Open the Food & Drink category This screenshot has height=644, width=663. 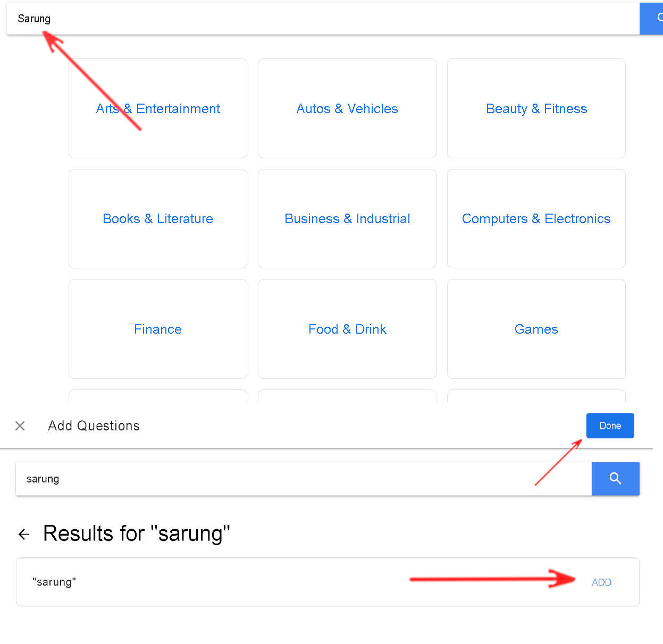[x=347, y=329]
